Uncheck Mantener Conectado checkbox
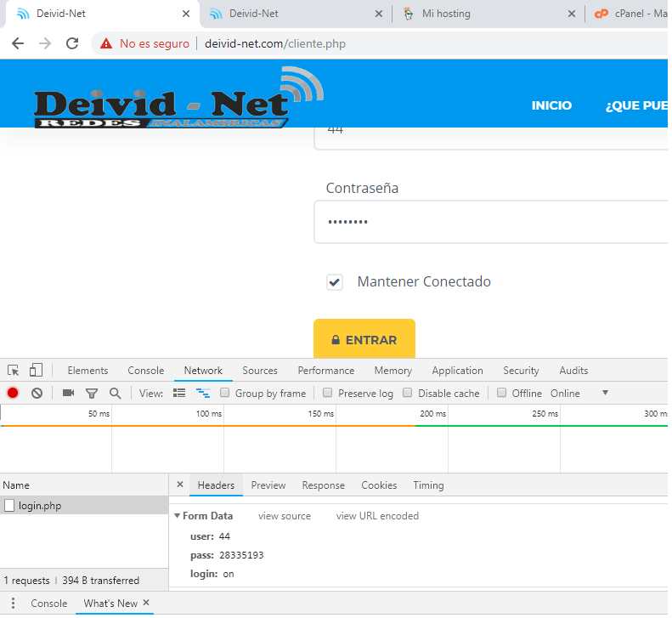The width and height of the screenshot is (672, 618). 335,282
